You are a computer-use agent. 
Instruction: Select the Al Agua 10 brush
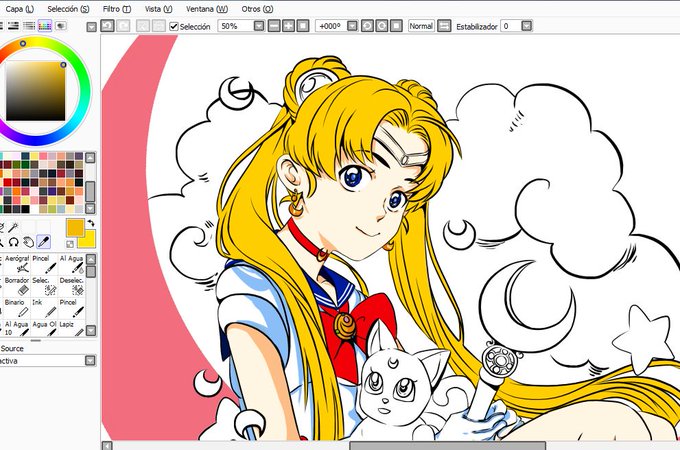(16, 328)
